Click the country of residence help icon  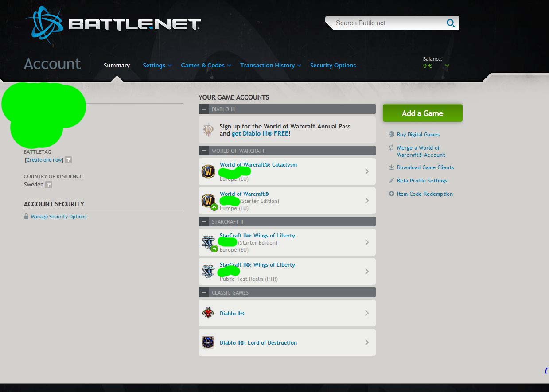pos(49,185)
